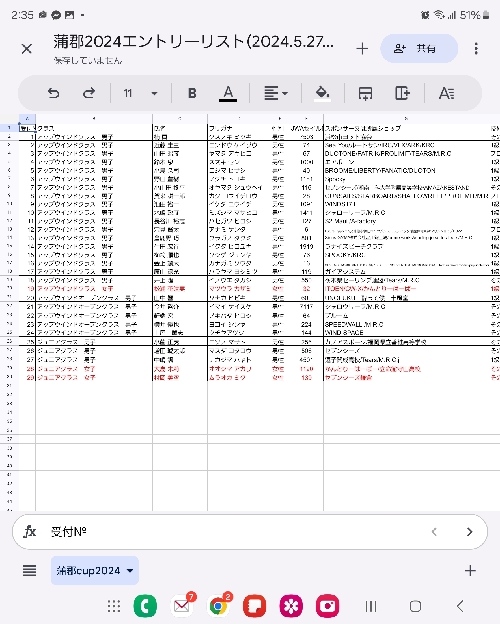Open Chrome browser from dock
500x624 pixels.
tap(219, 605)
